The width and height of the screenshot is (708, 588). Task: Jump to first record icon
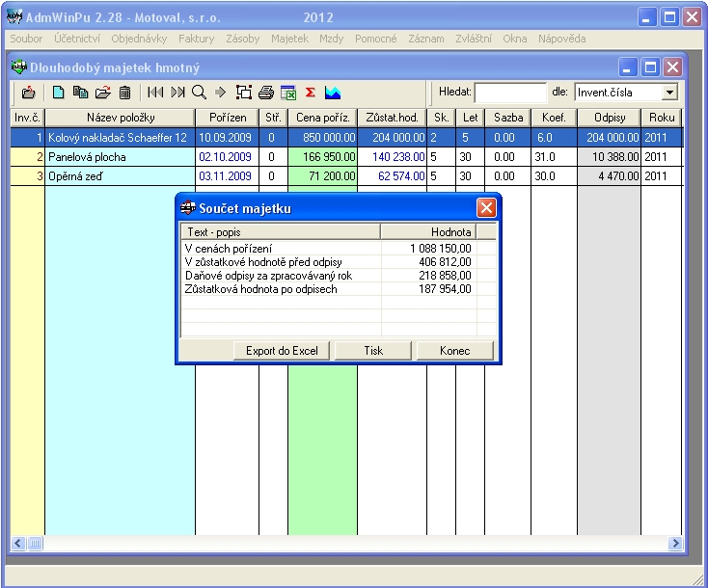(155, 93)
